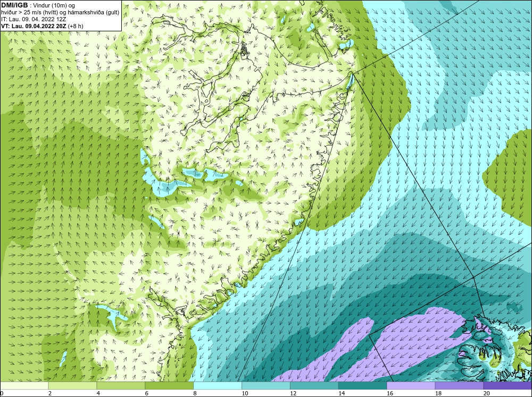Click the legend label '4'
532x397 pixels.
click(98, 393)
